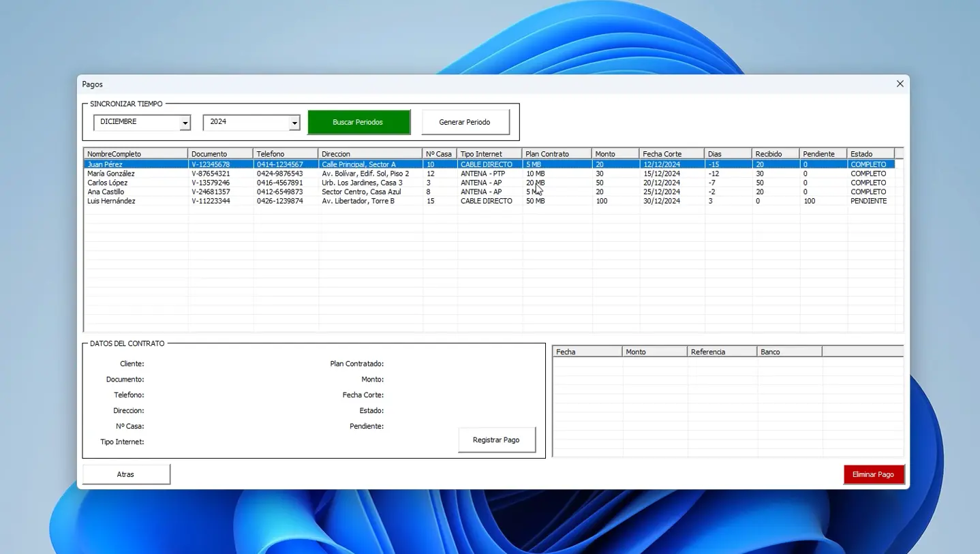Close the Pagos dialog window
This screenshot has width=980, height=554.
[x=900, y=84]
